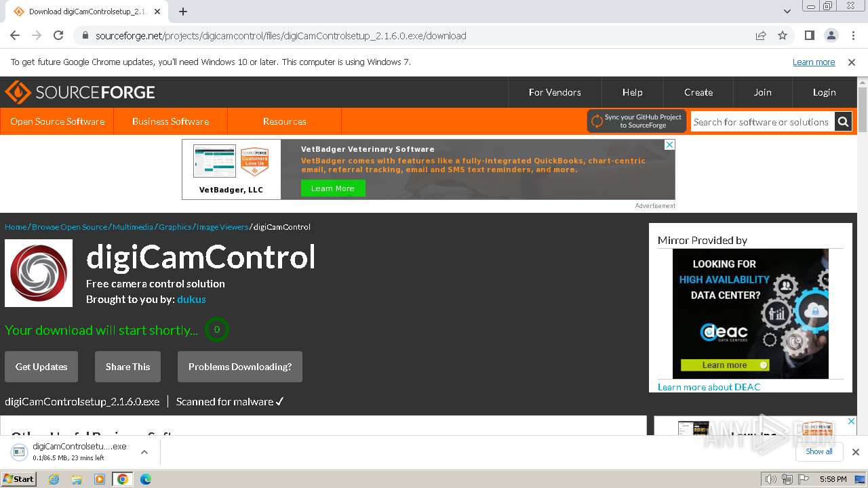
Task: Click the VetBadger, LLC ad thumbnail
Action: (231, 169)
